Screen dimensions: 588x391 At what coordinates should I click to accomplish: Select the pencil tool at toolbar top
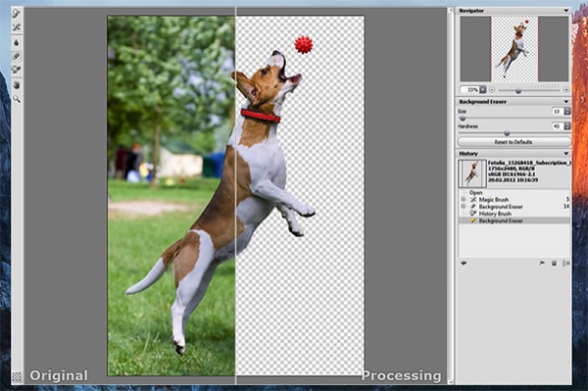coord(16,14)
